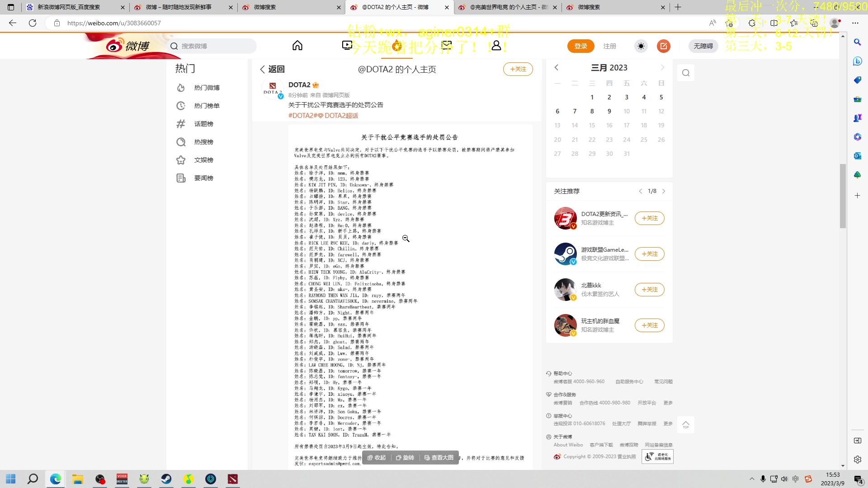Click the back-to-top arrow button
The width and height of the screenshot is (868, 488).
pyautogui.click(x=686, y=425)
